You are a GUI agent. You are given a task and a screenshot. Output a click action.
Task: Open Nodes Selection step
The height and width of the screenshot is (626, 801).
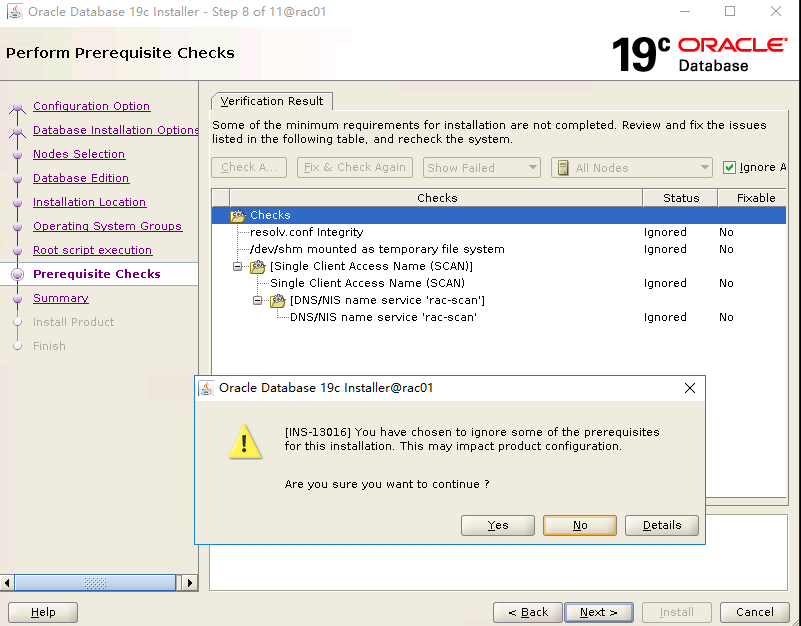(79, 154)
